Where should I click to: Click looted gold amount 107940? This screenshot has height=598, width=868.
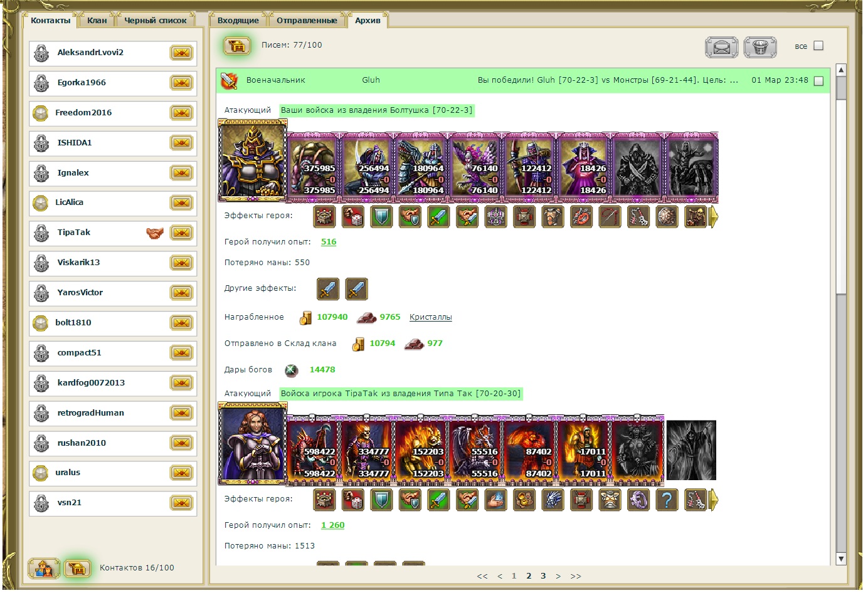tap(332, 317)
